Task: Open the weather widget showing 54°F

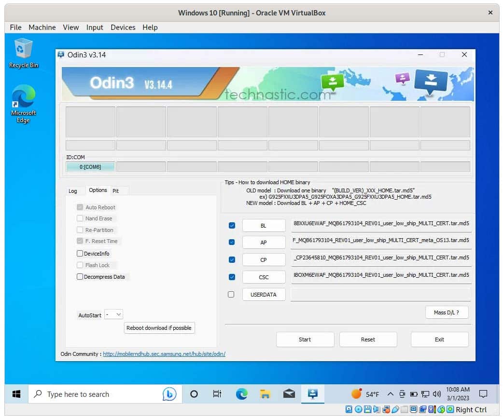Action: pos(365,394)
